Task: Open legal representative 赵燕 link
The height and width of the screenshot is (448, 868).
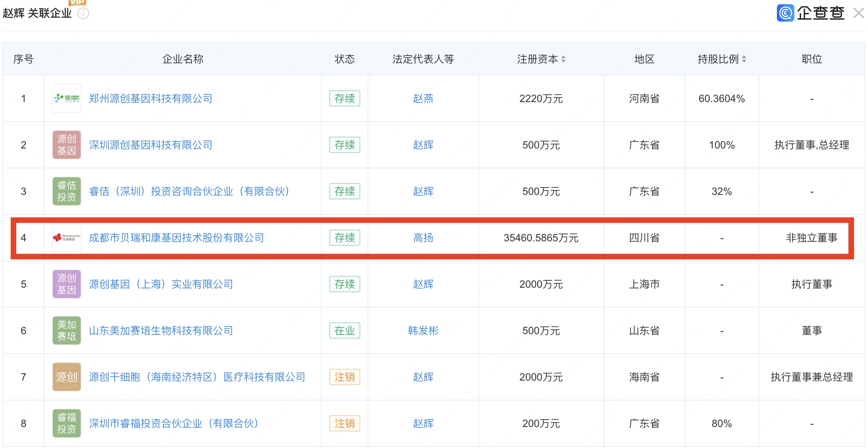Action: click(423, 98)
